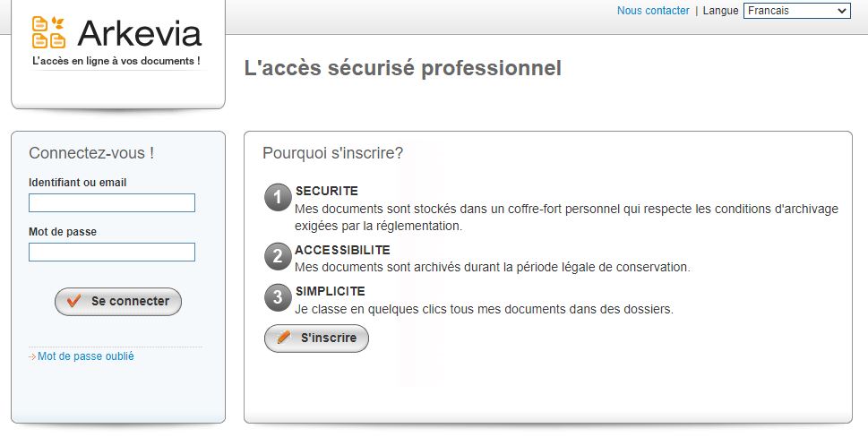The image size is (868, 437).
Task: Click the number 1 circle icon
Action: tap(278, 198)
